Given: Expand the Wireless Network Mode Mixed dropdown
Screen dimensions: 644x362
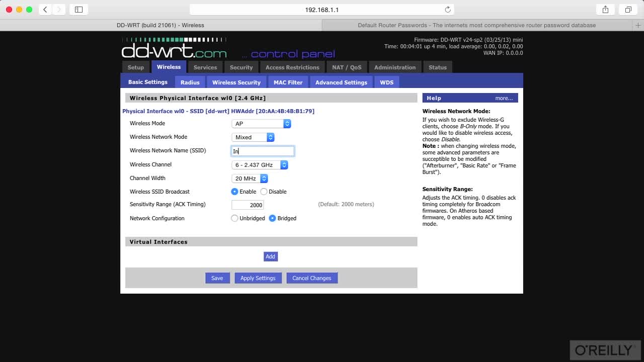Looking at the screenshot, I should (253, 137).
